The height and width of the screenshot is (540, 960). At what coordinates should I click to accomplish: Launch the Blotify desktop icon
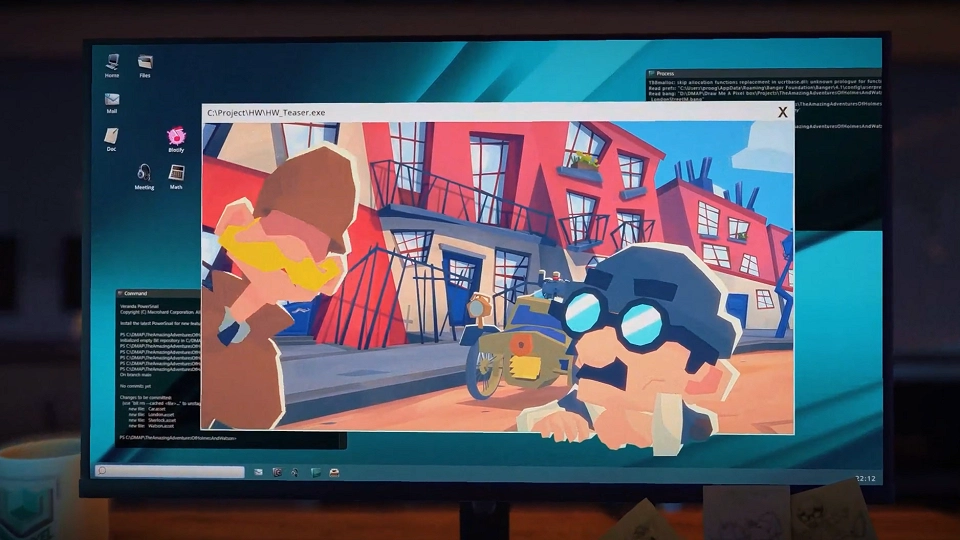(x=176, y=140)
